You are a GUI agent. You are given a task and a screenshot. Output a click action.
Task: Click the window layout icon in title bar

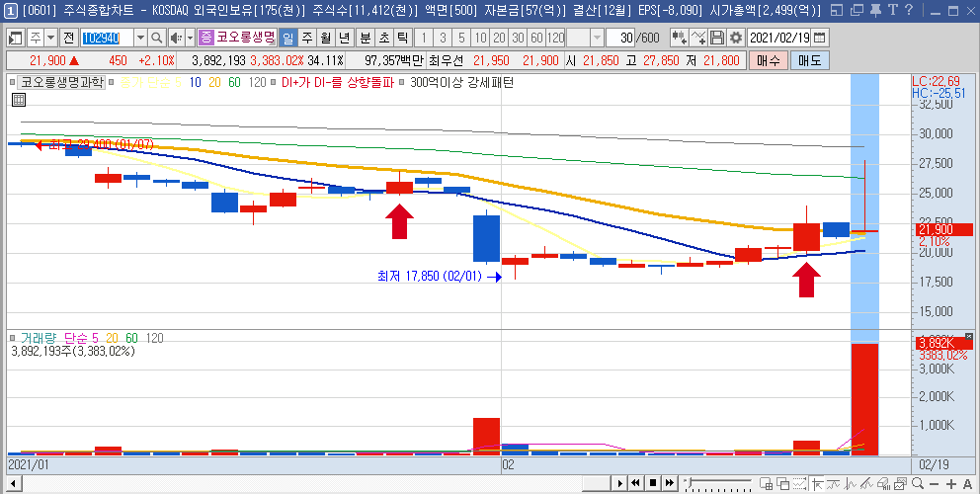click(x=838, y=10)
